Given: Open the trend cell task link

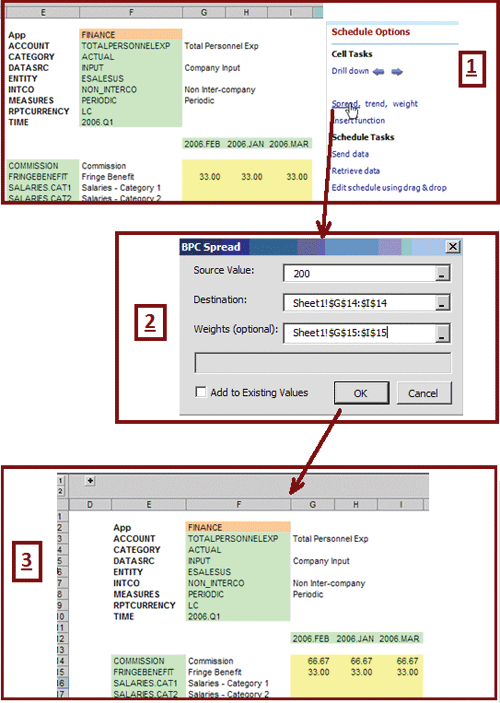Looking at the screenshot, I should tap(375, 104).
